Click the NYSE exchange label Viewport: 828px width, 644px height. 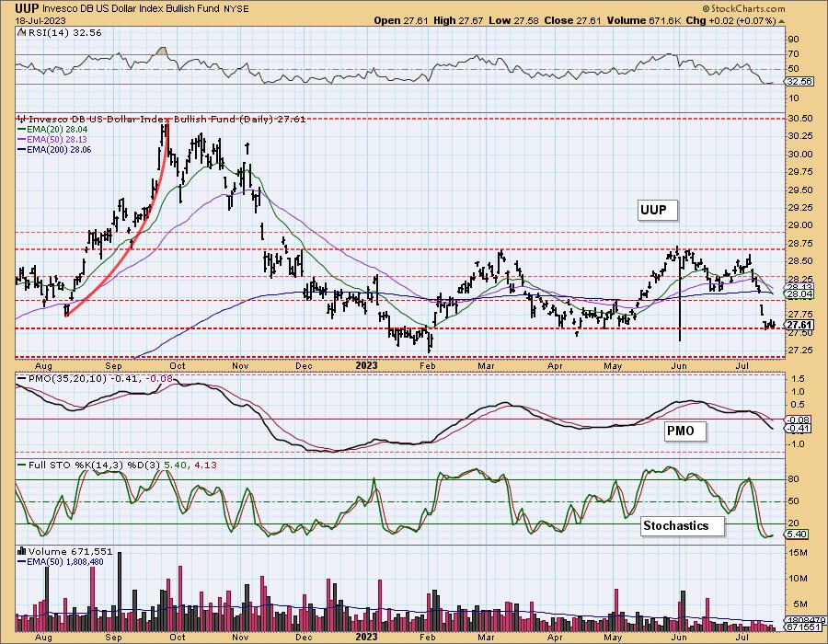(x=236, y=8)
